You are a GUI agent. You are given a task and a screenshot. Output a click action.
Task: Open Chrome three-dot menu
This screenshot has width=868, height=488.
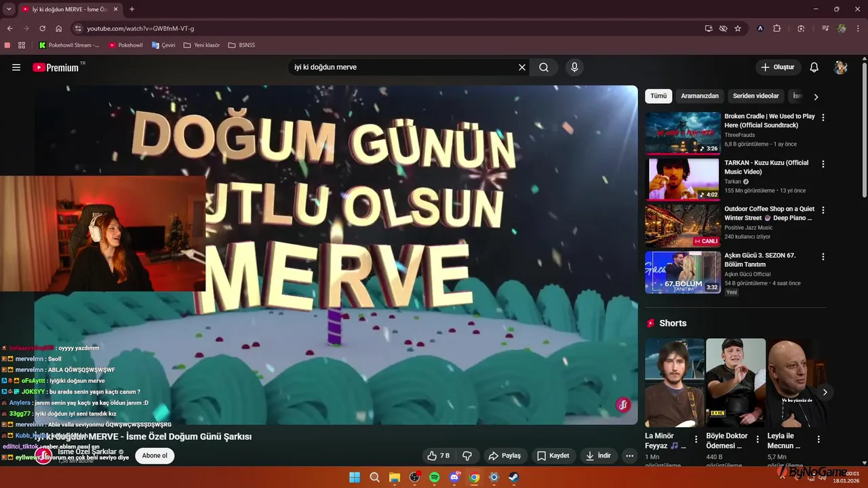(858, 28)
